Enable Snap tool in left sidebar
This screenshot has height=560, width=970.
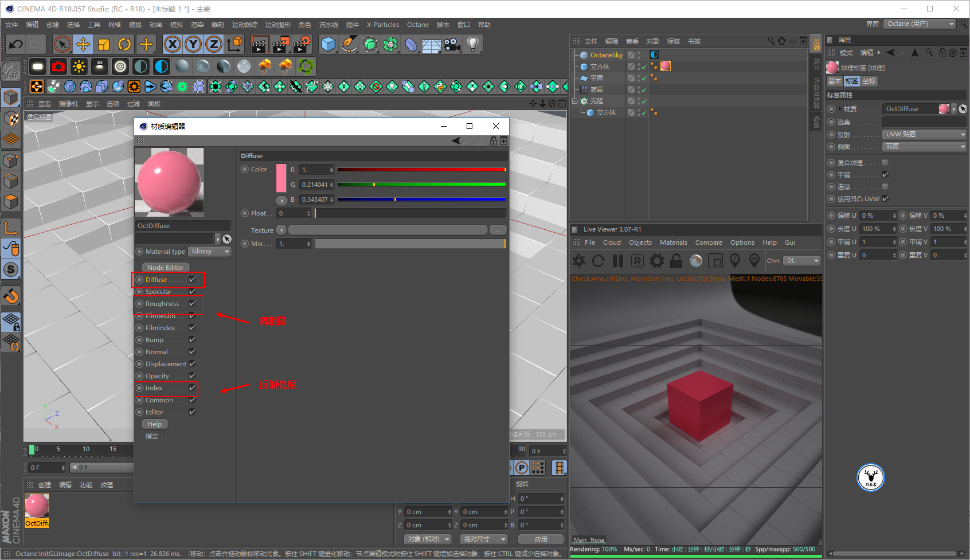pyautogui.click(x=11, y=296)
